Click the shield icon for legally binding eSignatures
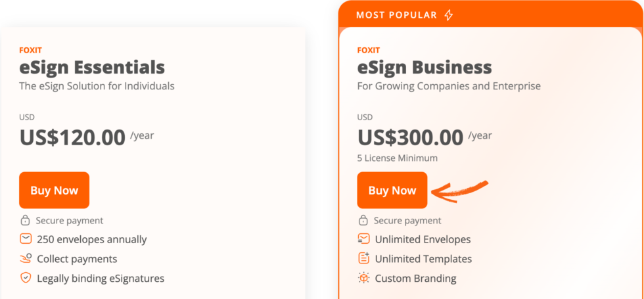The image size is (644, 299). point(26,278)
